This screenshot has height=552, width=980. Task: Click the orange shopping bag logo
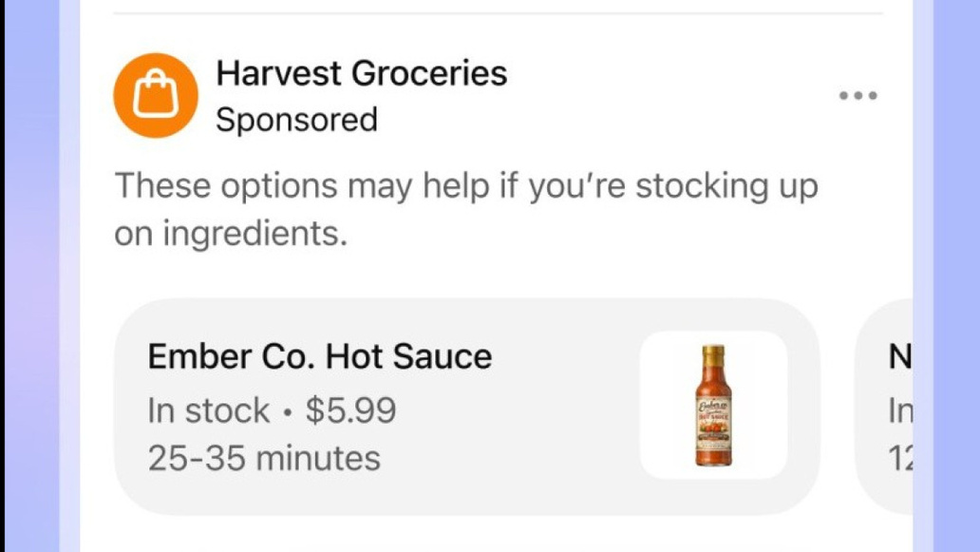coord(155,95)
